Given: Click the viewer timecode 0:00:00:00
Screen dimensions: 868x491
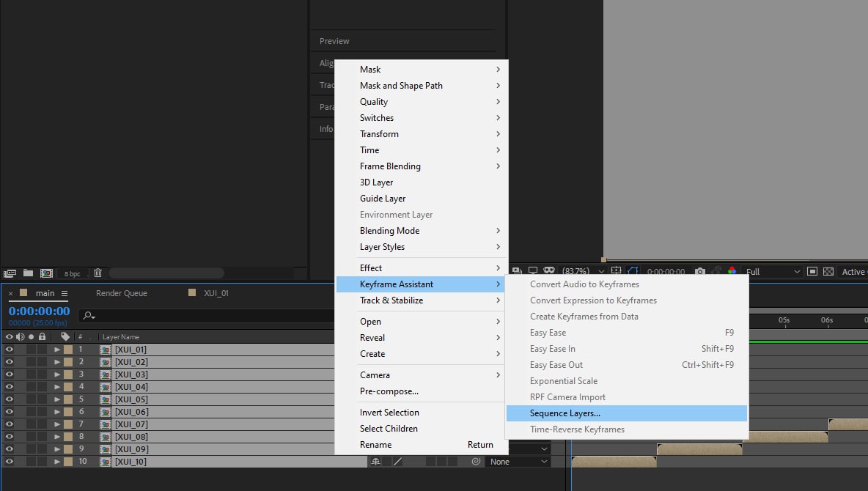Looking at the screenshot, I should point(666,271).
